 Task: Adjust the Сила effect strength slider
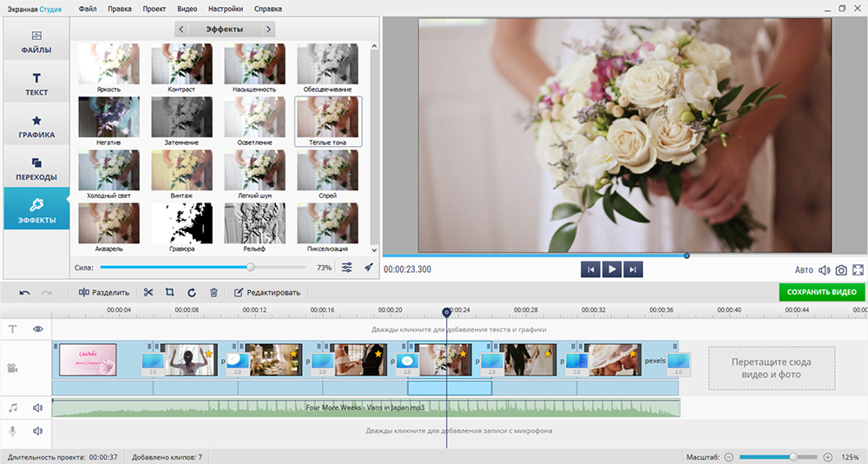(x=251, y=268)
